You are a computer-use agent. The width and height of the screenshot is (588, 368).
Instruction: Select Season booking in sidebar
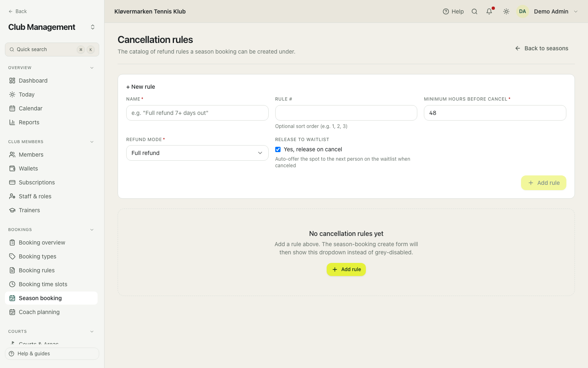[x=51, y=298]
